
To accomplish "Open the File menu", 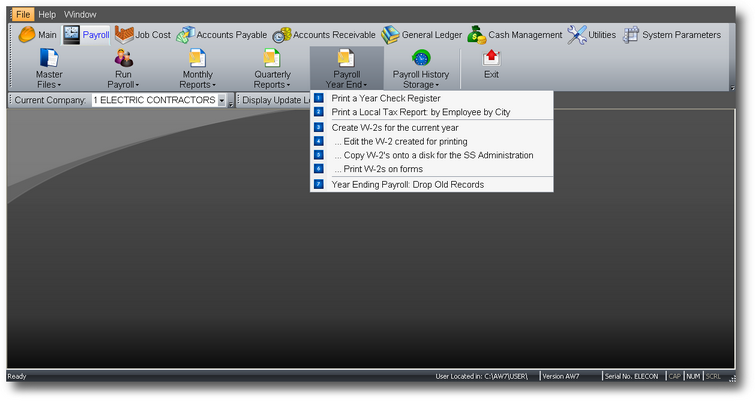I will [23, 14].
